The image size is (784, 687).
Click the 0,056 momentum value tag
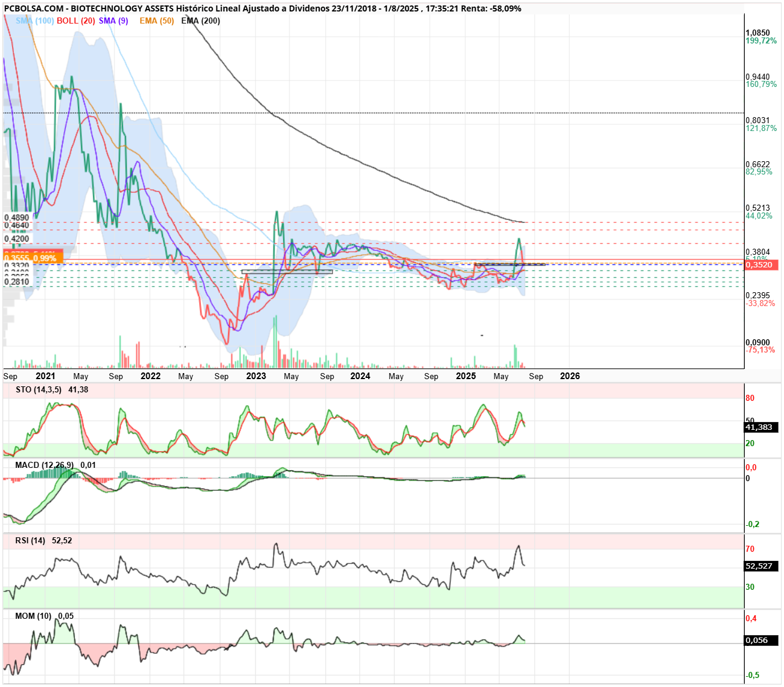[x=762, y=640]
